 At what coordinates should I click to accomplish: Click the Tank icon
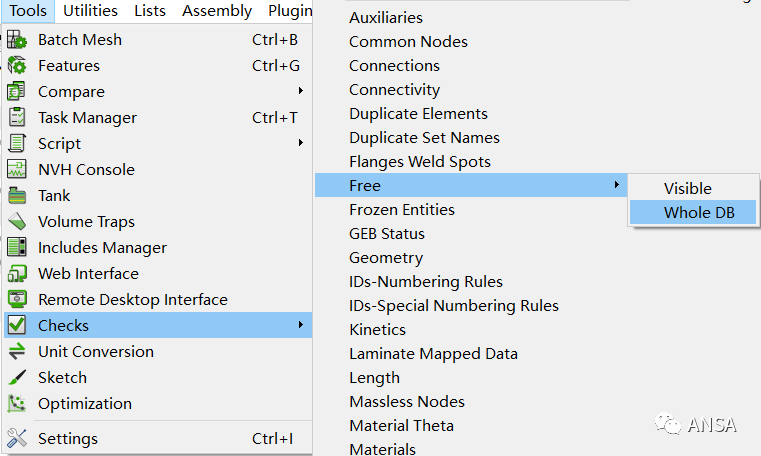[17, 195]
